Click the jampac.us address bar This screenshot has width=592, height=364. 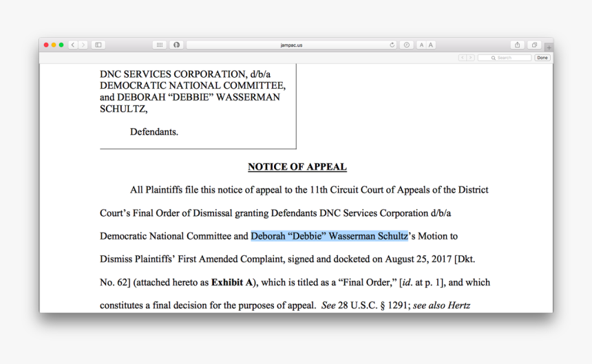pyautogui.click(x=291, y=45)
